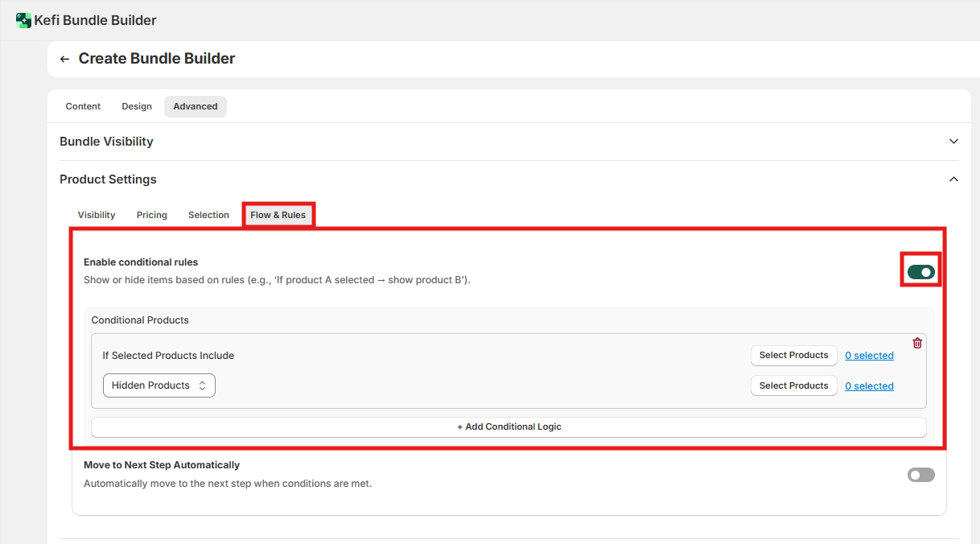Viewport: 980px width, 544px height.
Task: Click the If Selected Products Include label
Action: pyautogui.click(x=168, y=356)
